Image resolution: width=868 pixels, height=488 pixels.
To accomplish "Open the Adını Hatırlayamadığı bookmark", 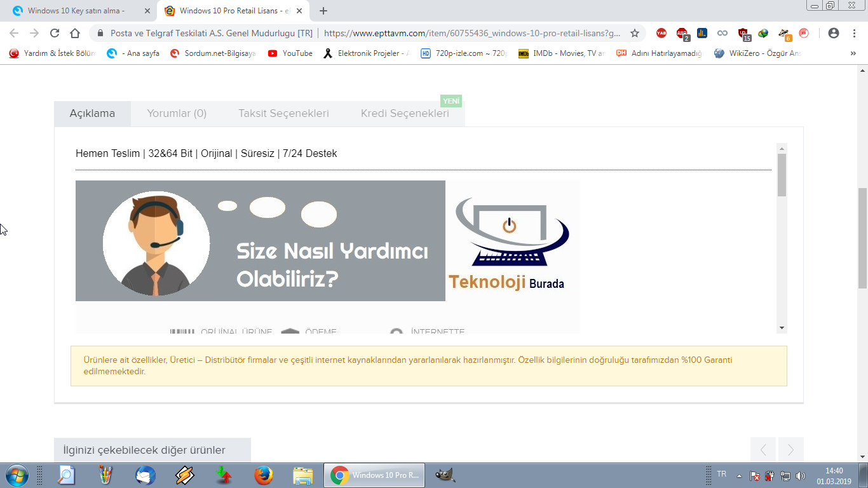I will pyautogui.click(x=660, y=53).
